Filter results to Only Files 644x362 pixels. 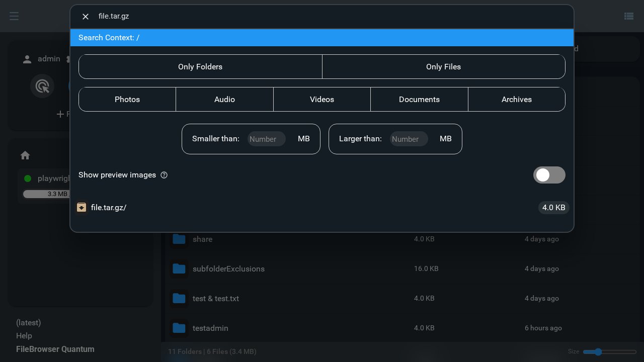click(443, 67)
